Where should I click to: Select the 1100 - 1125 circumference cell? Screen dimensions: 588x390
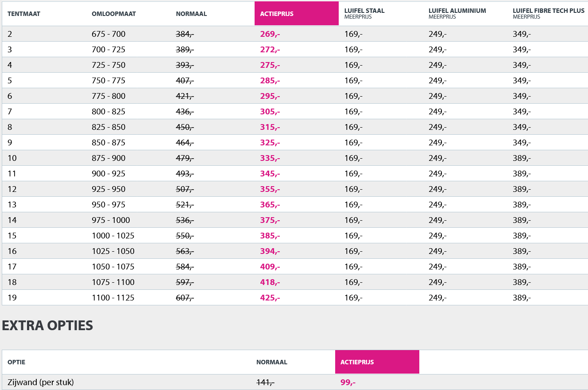coord(113,298)
